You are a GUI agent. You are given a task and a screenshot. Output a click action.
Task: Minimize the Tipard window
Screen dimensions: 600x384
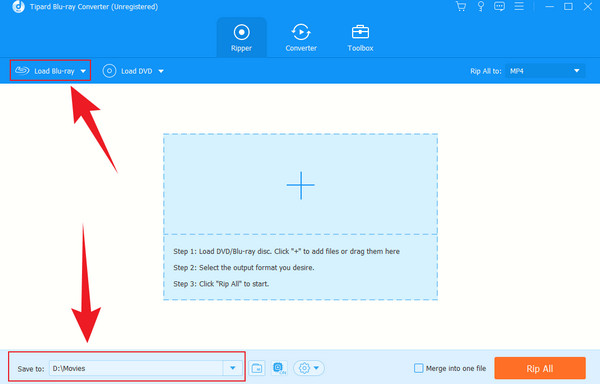click(x=549, y=7)
